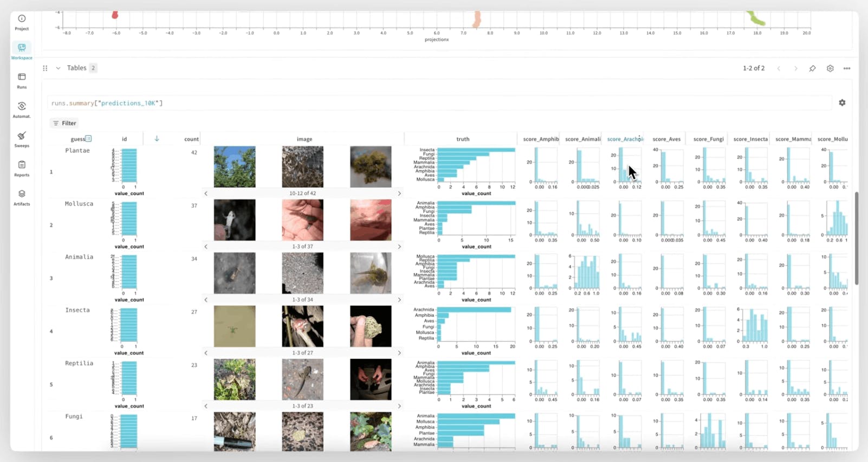Show next images in the Insecta row
The image size is (868, 462).
(399, 353)
